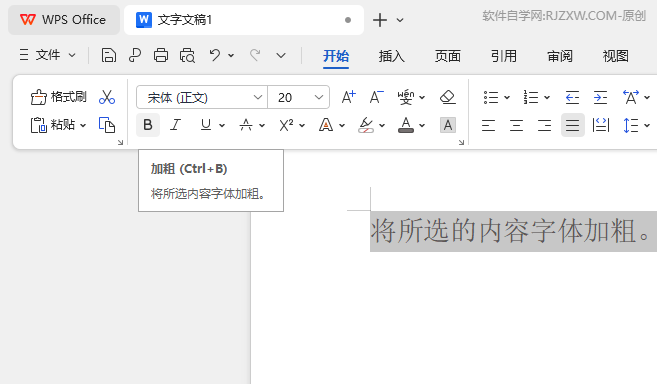
Task: Expand superscript options dropdown arrow
Action: [x=302, y=125]
